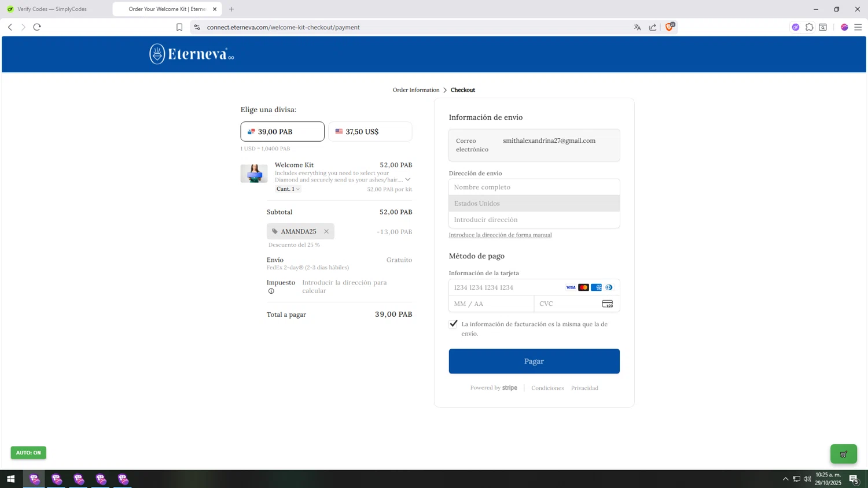Click the Eterneva logo in header
The width and height of the screenshot is (868, 488).
tap(192, 54)
